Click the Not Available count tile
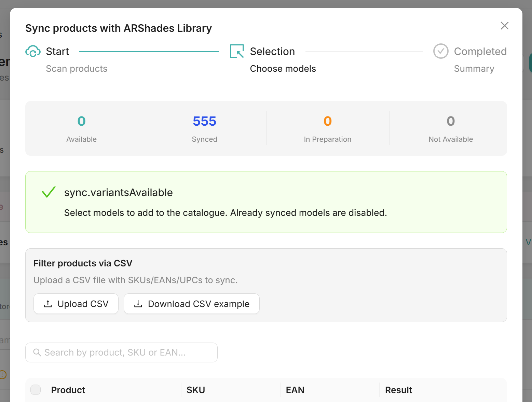 point(450,128)
